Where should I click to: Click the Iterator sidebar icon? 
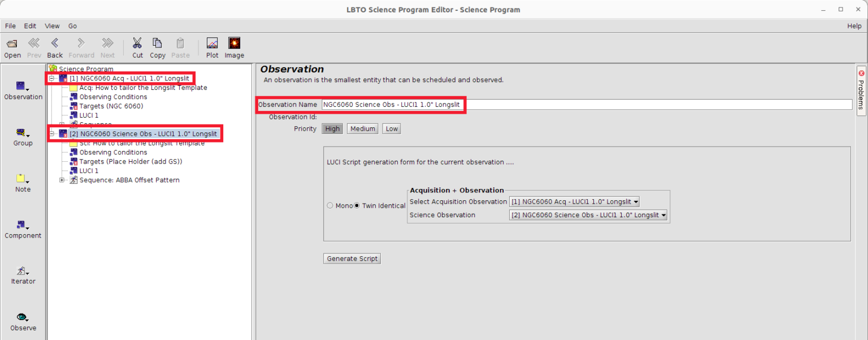tap(23, 272)
